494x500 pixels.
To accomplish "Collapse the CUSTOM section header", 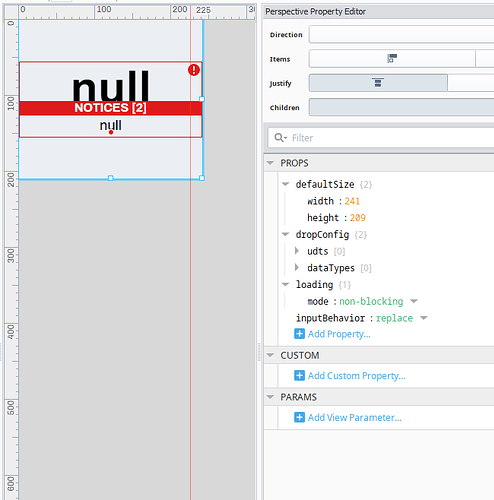I will point(270,355).
